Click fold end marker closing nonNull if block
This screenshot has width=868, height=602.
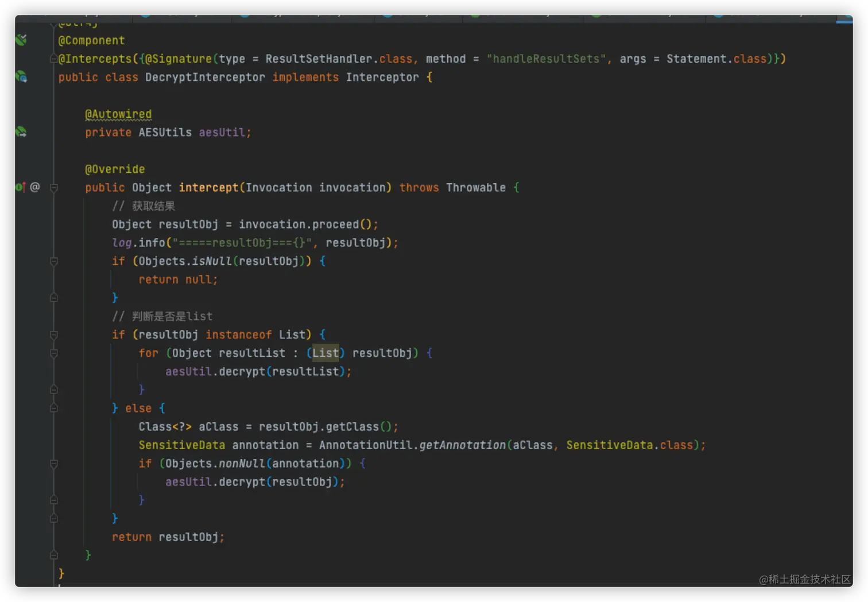pyautogui.click(x=53, y=500)
